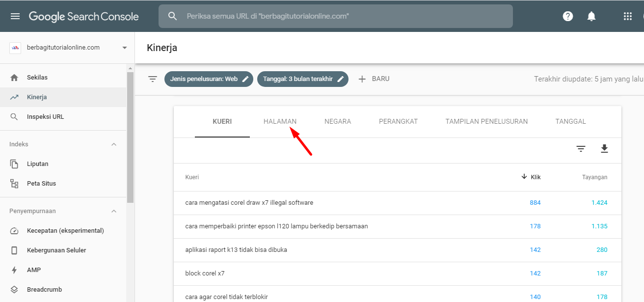Select query 'aplikasi raport k13 tidak bisa dibuka'
This screenshot has width=644, height=302.
[236, 250]
